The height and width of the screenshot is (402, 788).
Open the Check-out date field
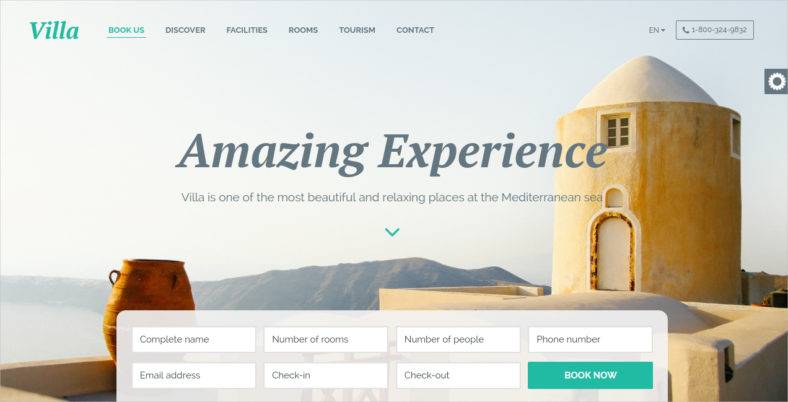(x=458, y=375)
